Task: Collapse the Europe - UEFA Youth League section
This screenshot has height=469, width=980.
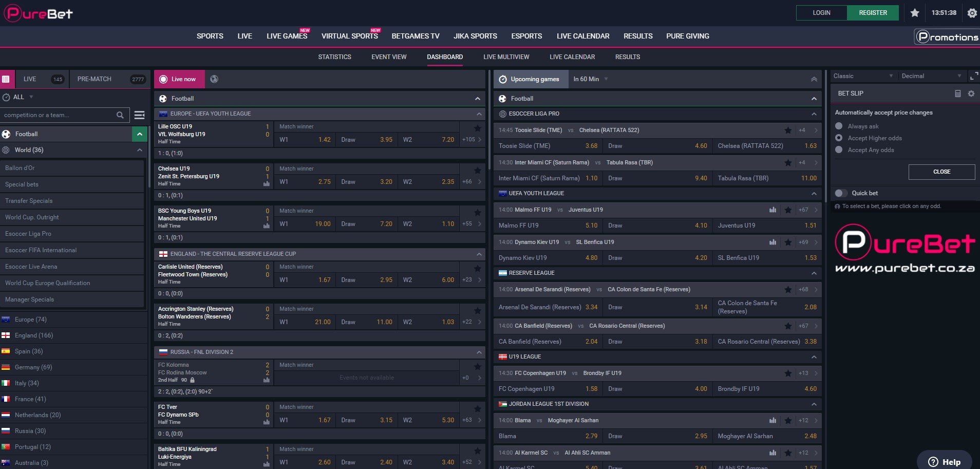Action: 479,114
